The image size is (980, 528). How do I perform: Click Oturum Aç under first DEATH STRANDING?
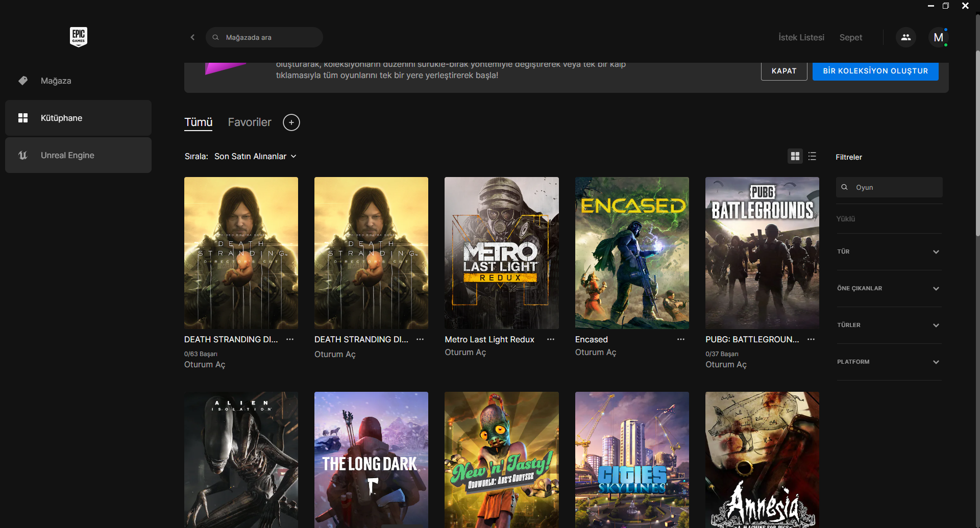click(205, 365)
